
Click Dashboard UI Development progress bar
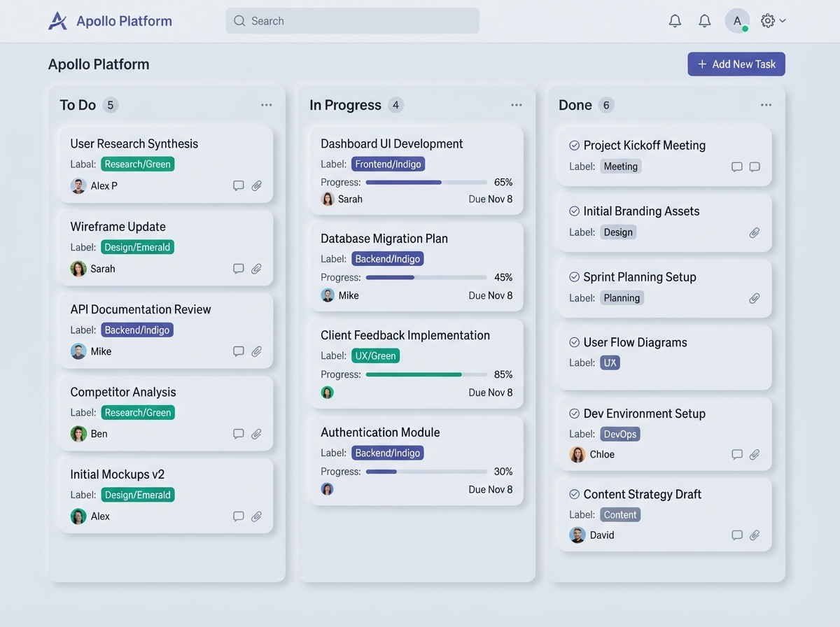click(417, 182)
